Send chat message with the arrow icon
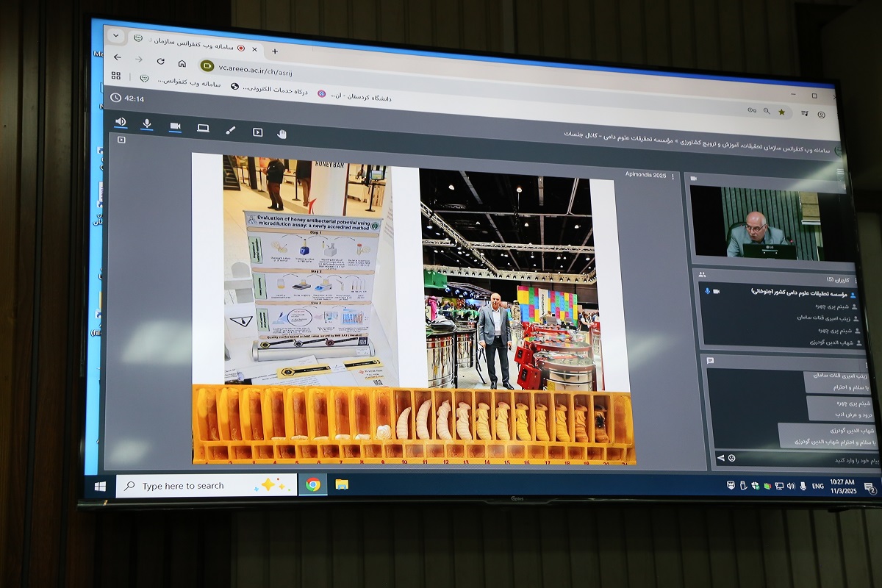Screen dimensions: 882x588 tap(720, 458)
